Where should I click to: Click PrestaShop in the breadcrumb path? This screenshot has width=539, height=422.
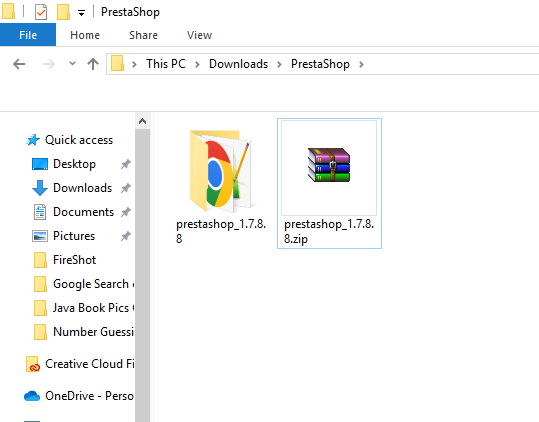320,64
